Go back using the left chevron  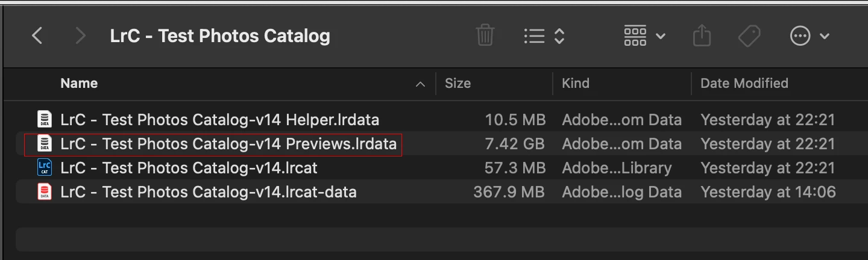point(37,36)
